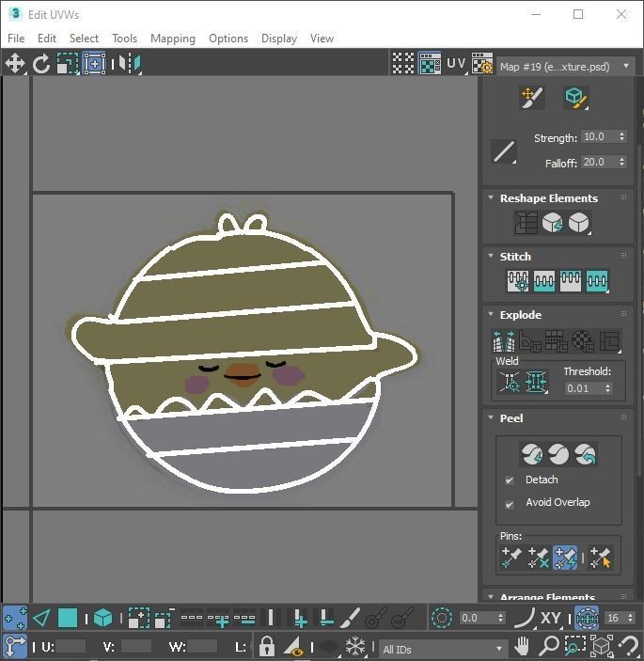Click Straighten Selection in Reshape Elements
Viewport: 644px width, 661px height.
click(x=526, y=223)
